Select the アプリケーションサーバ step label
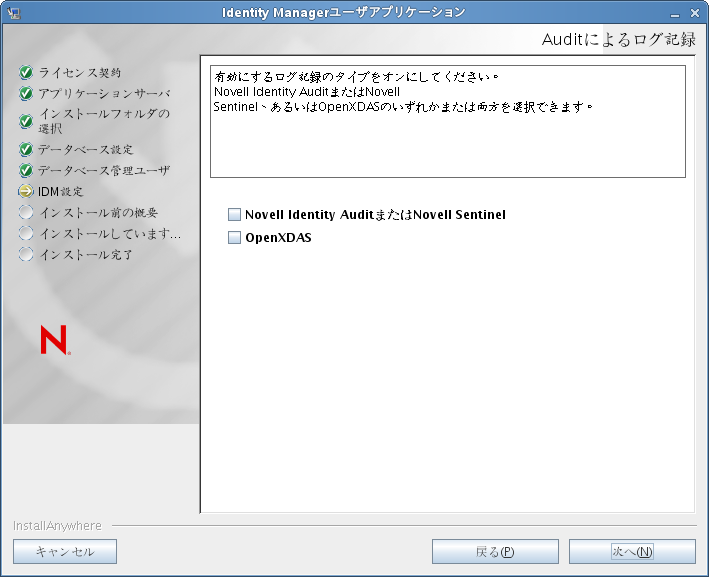709x577 pixels. pos(104,94)
